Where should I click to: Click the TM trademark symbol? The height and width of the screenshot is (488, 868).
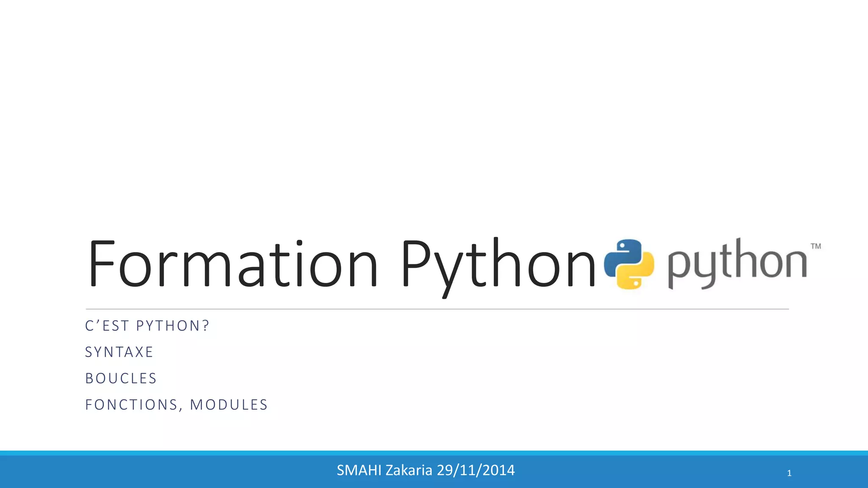click(x=816, y=246)
